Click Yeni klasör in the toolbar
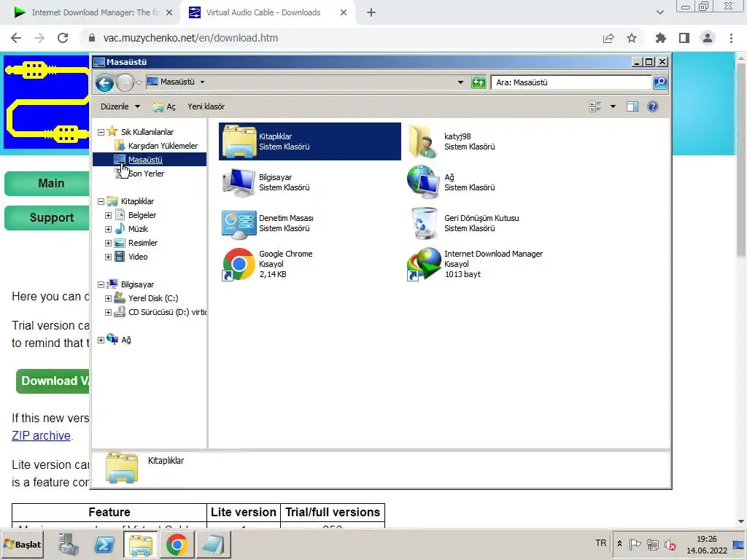Screen dimensions: 747x560 point(206,106)
